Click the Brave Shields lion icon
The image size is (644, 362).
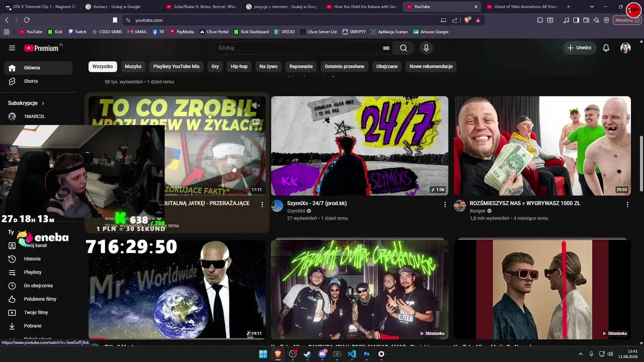(x=467, y=20)
